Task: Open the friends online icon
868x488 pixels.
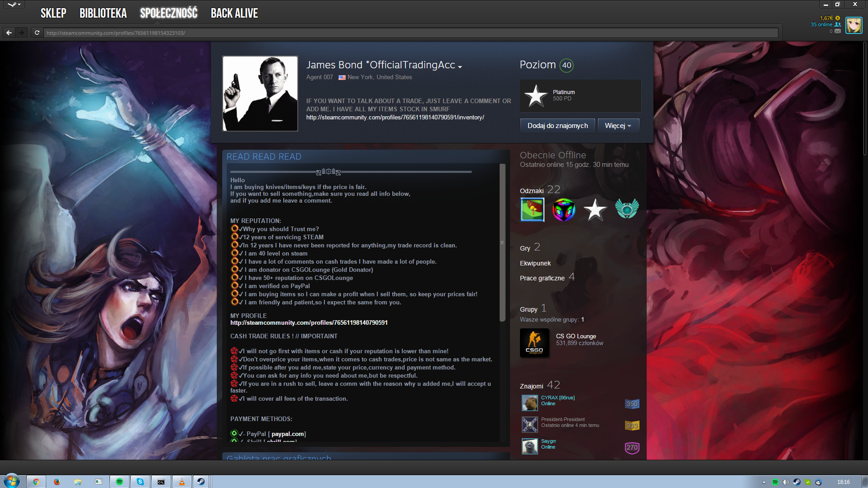Action: pos(838,24)
